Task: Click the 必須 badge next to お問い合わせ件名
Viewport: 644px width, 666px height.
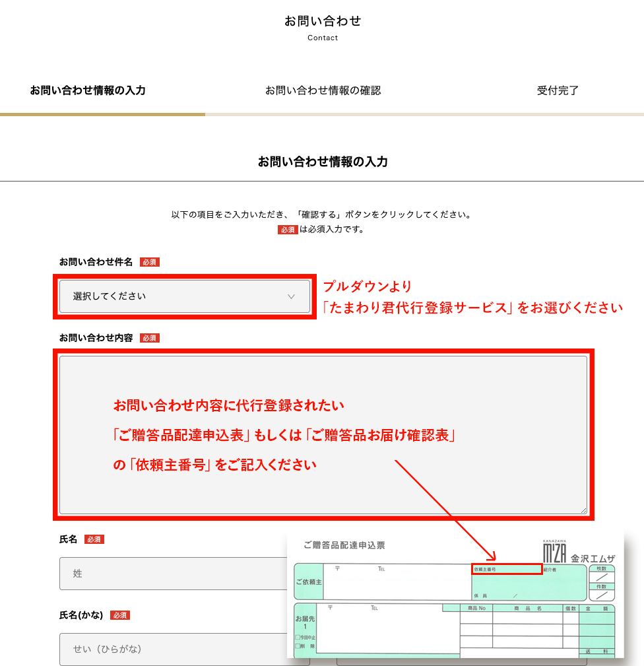Action: 149,263
